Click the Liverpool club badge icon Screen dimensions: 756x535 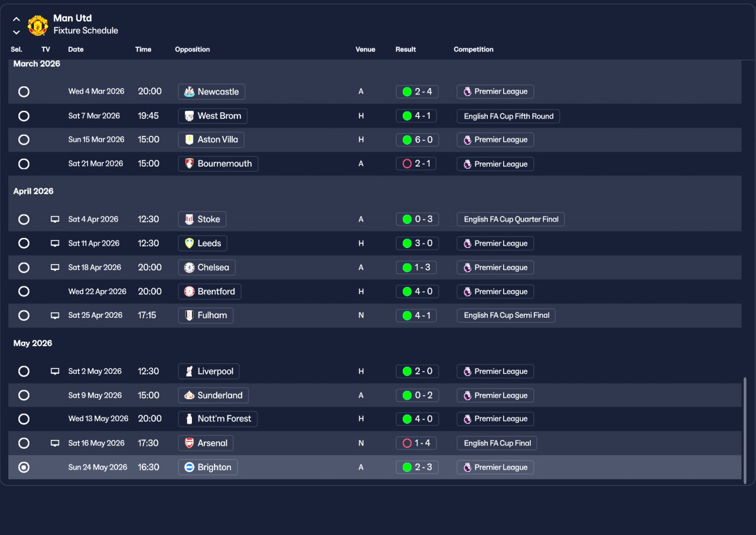click(x=189, y=371)
